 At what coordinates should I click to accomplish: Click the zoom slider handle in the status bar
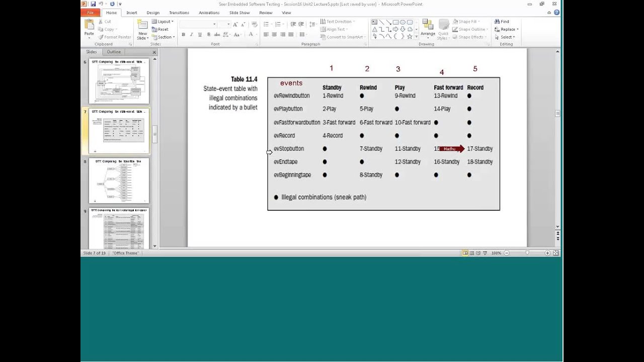point(527,253)
